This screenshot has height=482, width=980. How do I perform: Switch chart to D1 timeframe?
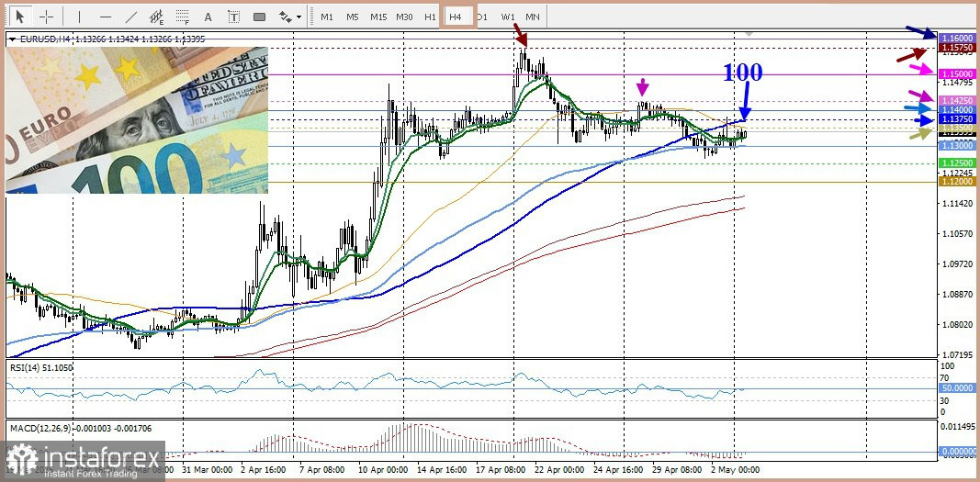(x=482, y=17)
